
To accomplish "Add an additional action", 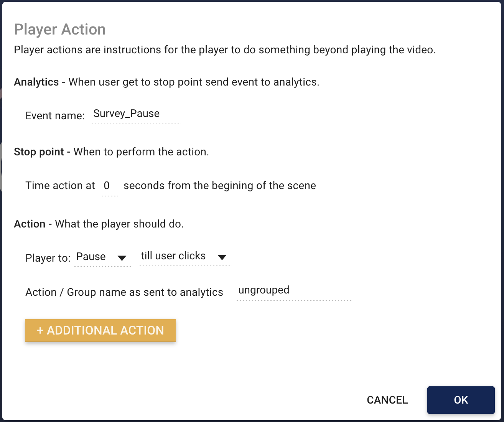I will [100, 330].
